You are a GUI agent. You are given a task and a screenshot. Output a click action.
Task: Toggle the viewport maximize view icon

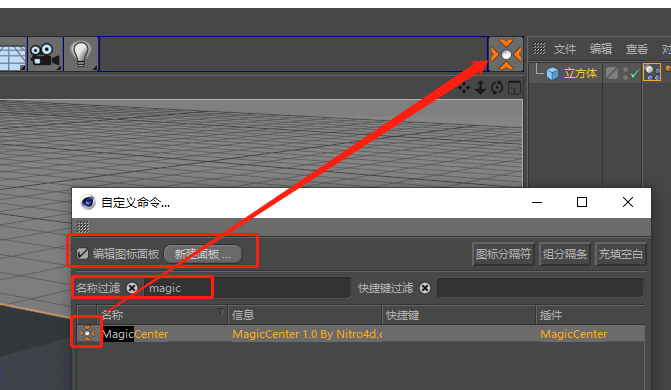coord(514,88)
